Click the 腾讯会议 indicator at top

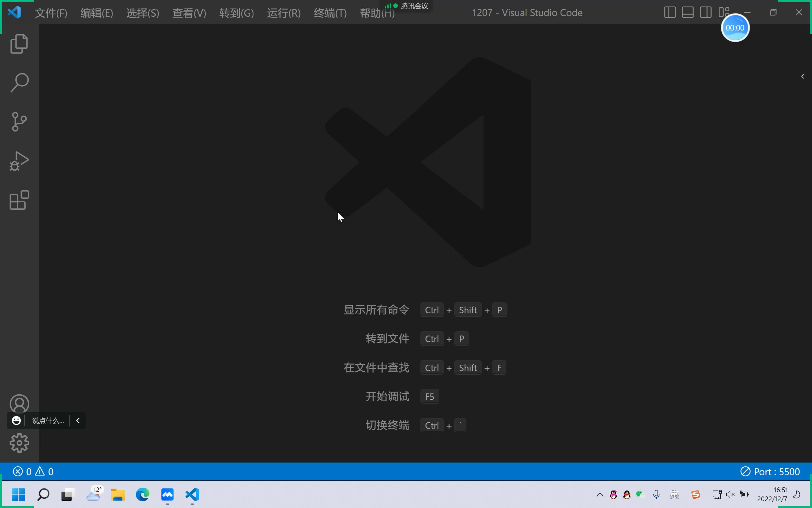pyautogui.click(x=406, y=6)
